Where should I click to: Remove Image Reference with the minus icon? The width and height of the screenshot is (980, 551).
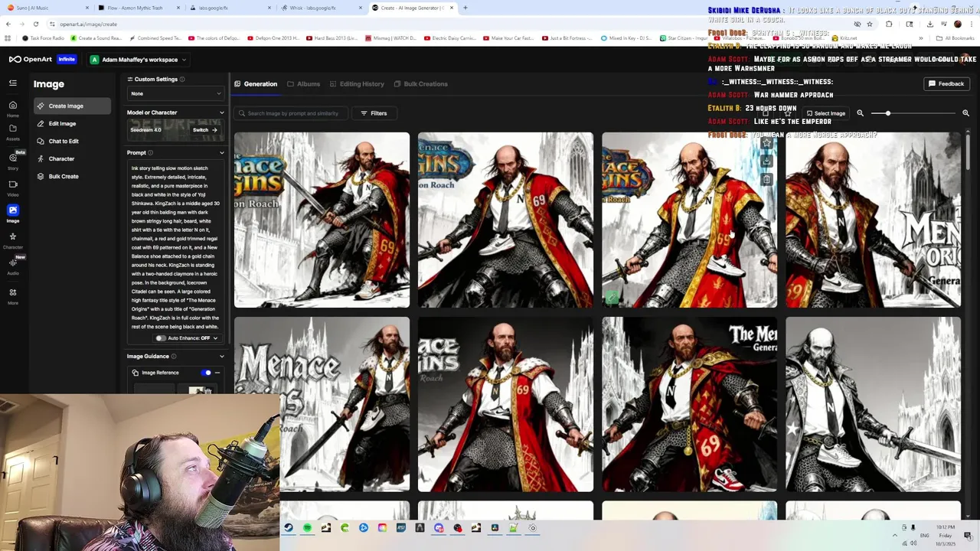[x=217, y=373]
